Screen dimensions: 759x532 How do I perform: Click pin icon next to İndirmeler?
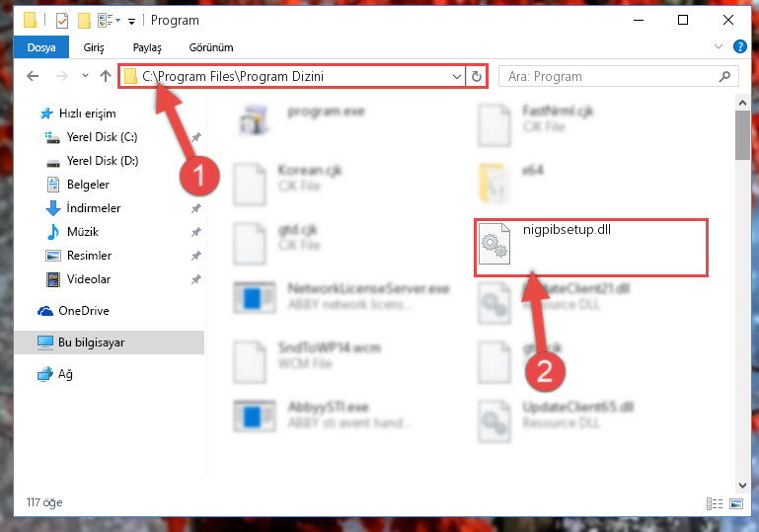click(195, 208)
